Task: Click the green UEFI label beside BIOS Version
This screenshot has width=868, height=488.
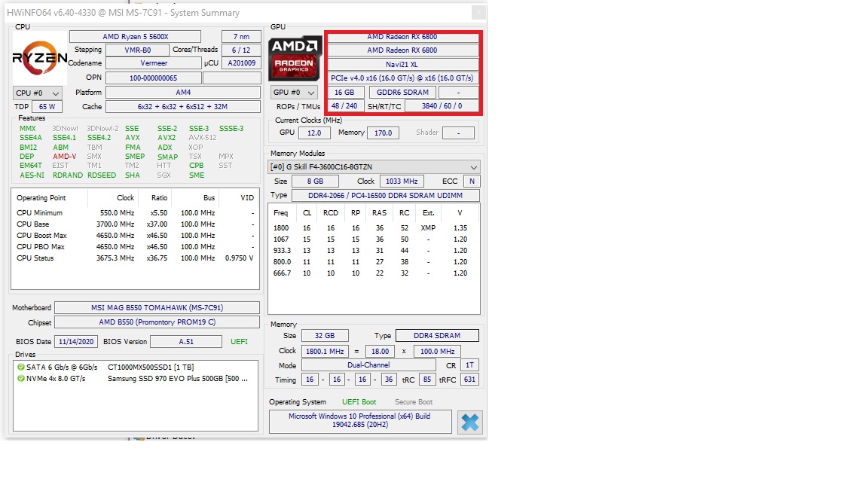Action: click(239, 341)
